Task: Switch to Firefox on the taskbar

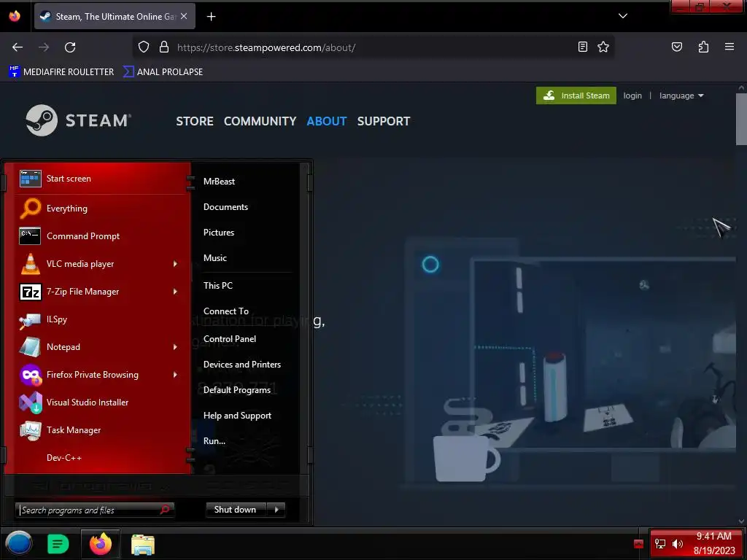Action: click(101, 544)
